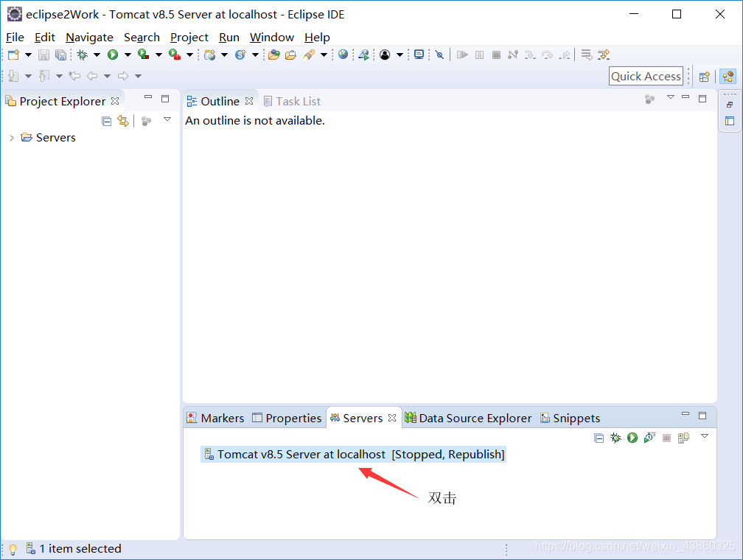Click the Coverage run icon
Image resolution: width=743 pixels, height=560 pixels.
tap(144, 55)
